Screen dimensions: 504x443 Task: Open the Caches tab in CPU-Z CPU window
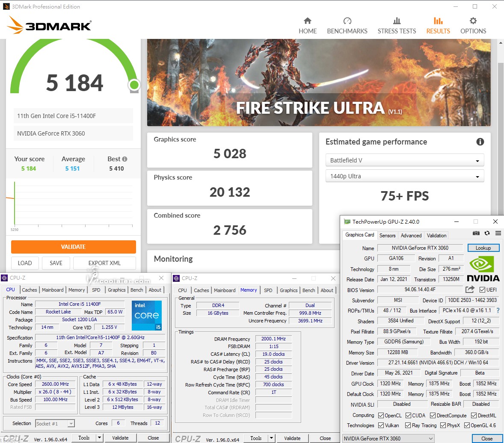click(x=29, y=290)
